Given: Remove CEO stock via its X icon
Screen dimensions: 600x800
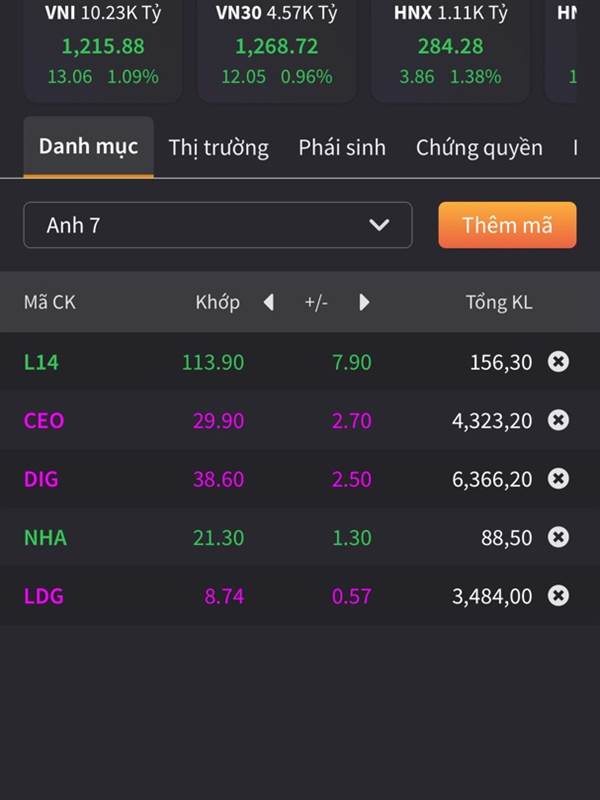Looking at the screenshot, I should tap(558, 420).
